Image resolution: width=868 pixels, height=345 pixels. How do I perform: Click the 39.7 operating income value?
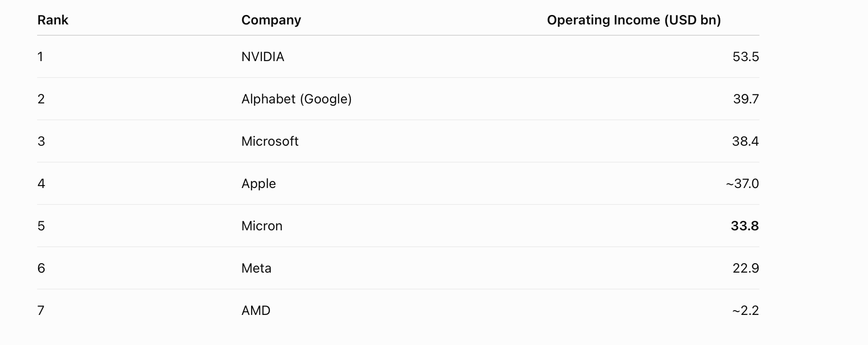tap(746, 99)
